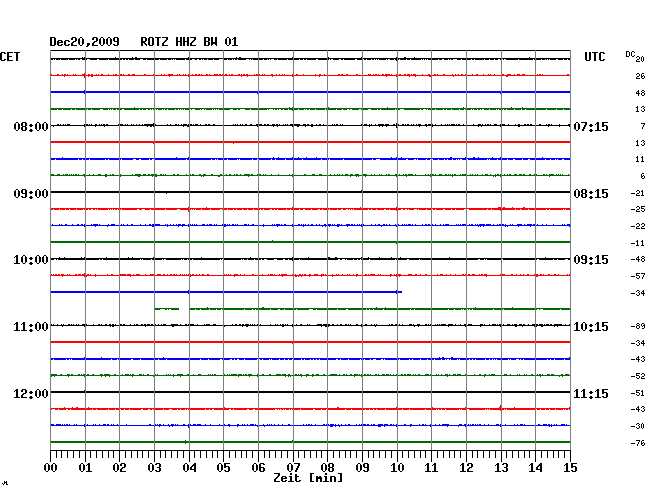Click DC offset value -51
The width and height of the screenshot is (650, 494).
(x=638, y=393)
